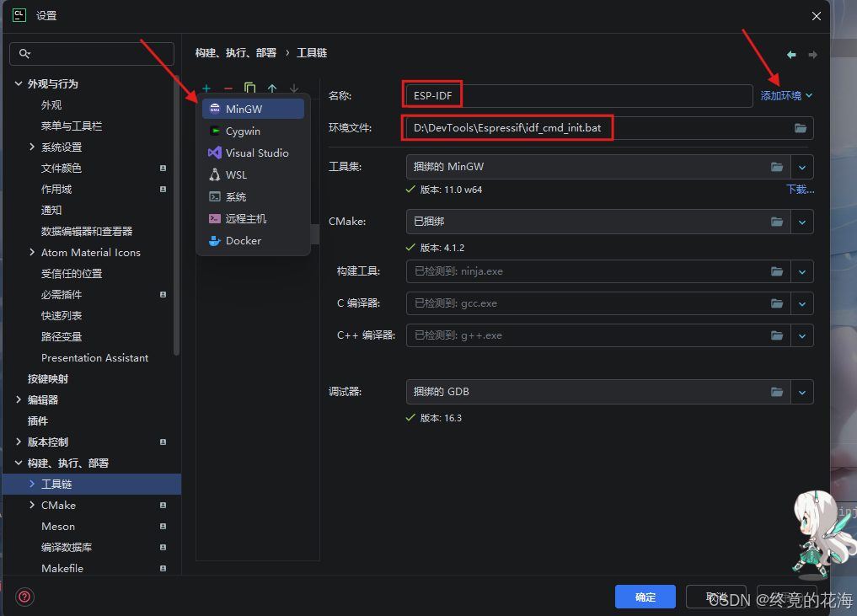Click the add toolchain plus icon
The width and height of the screenshot is (857, 616).
206,88
